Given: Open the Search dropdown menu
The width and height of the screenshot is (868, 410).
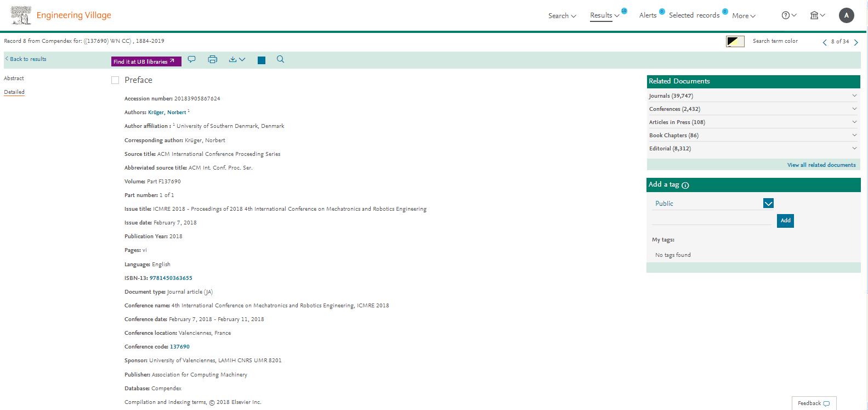Looking at the screenshot, I should [x=562, y=16].
